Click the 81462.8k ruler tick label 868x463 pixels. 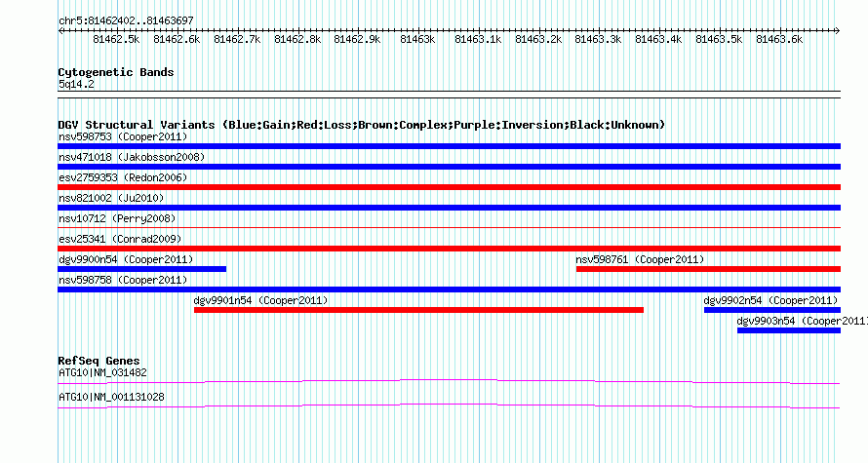coord(297,39)
